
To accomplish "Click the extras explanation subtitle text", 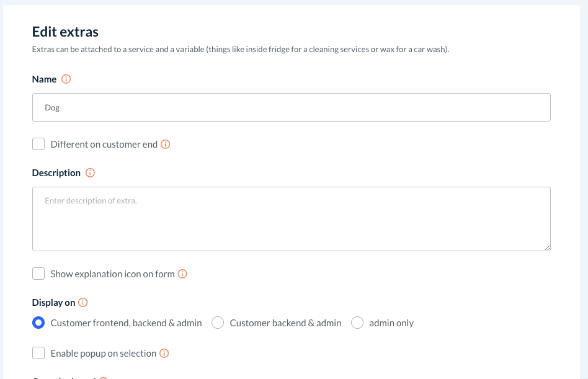I will tap(240, 49).
